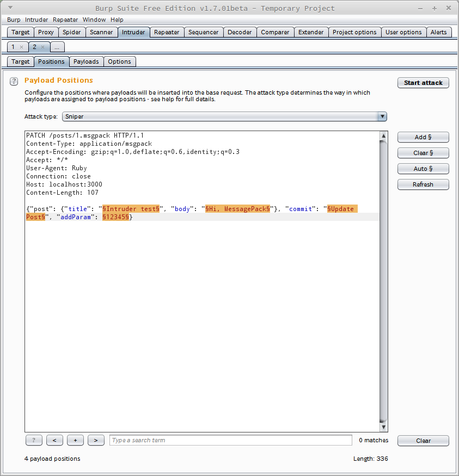The width and height of the screenshot is (459, 476).
Task: Open the Intruder menu in menu bar
Action: pos(36,20)
